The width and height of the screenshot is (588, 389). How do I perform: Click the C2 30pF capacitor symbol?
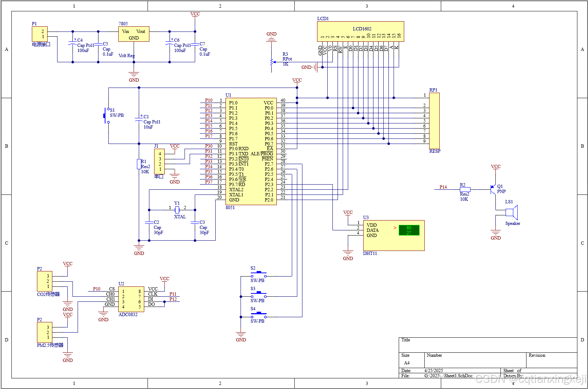coord(149,223)
